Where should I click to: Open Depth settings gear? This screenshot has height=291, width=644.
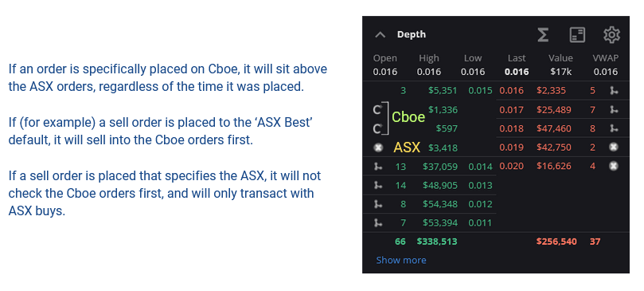tap(611, 35)
